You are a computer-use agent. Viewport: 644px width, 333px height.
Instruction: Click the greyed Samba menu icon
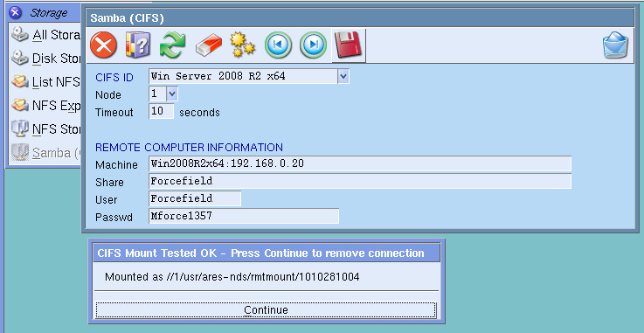pyautogui.click(x=20, y=152)
